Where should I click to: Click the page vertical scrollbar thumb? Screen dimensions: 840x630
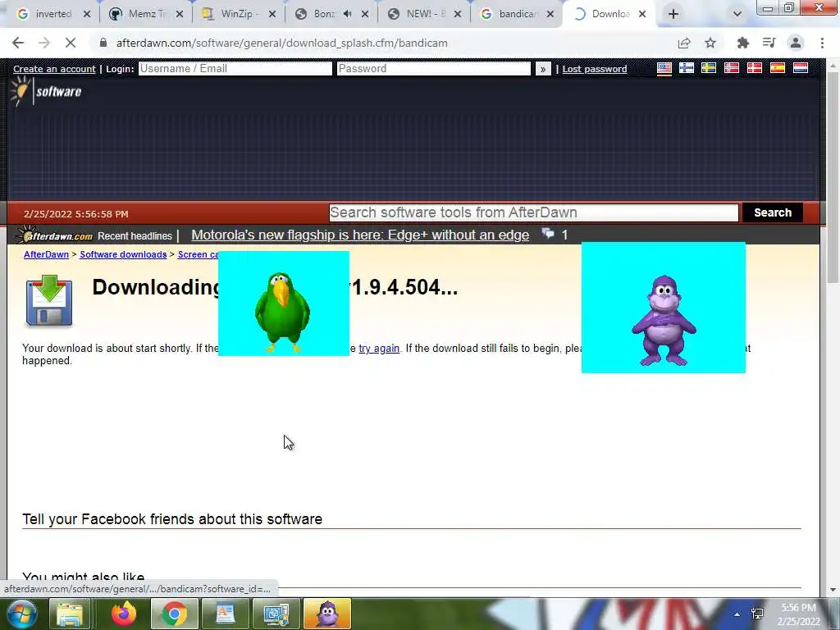833,177
